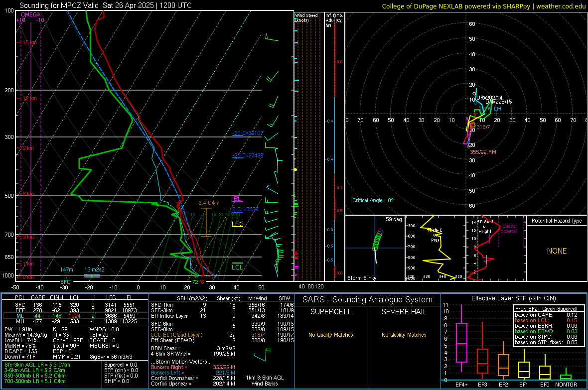Image resolution: width=588 pixels, height=390 pixels.
Task: Click the 6.4 C/km lapse rate label
Action: tap(209, 203)
